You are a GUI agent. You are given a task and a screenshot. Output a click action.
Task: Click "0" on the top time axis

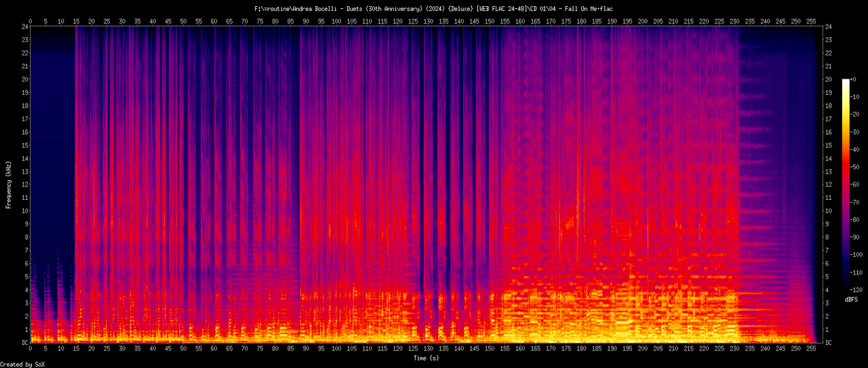point(31,21)
